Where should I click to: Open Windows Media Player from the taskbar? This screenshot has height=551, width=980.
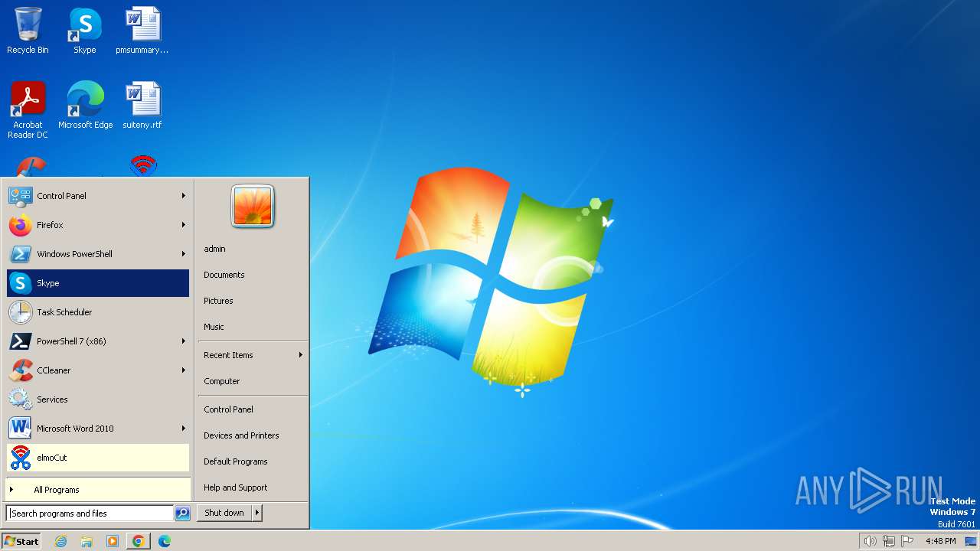coord(113,541)
